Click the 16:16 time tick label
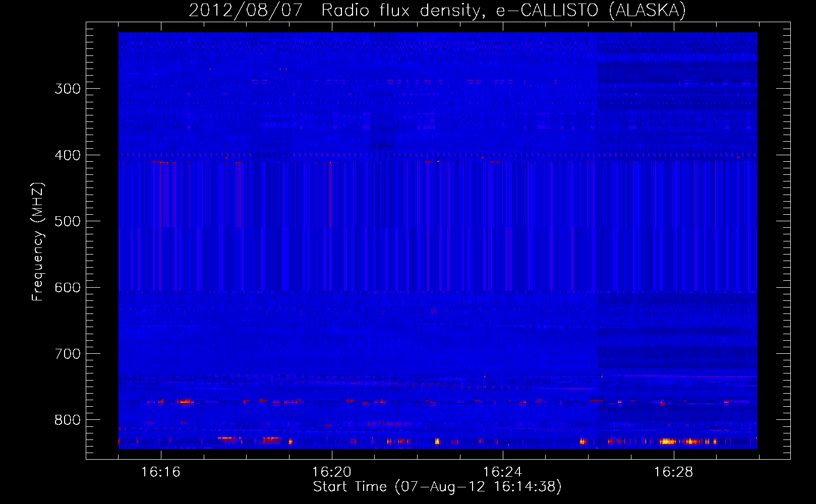This screenshot has width=816, height=504. click(x=161, y=472)
